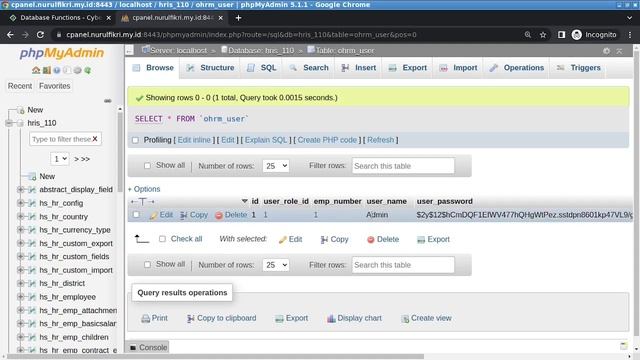The image size is (640, 360).
Task: Enable the upper Show all checkbox
Action: [x=147, y=165]
